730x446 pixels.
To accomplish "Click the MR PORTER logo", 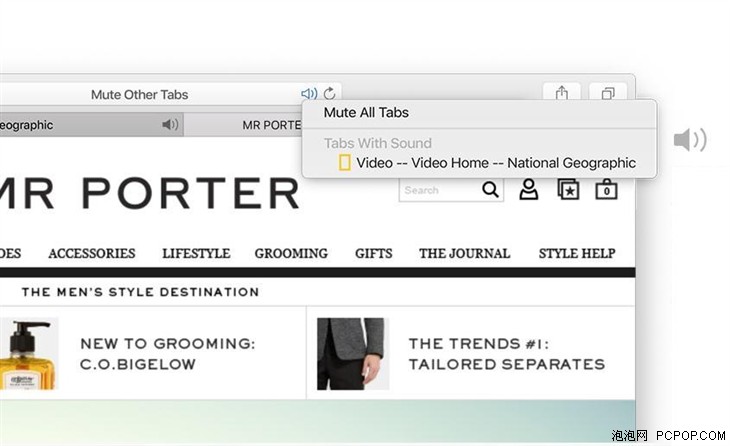I will [149, 193].
